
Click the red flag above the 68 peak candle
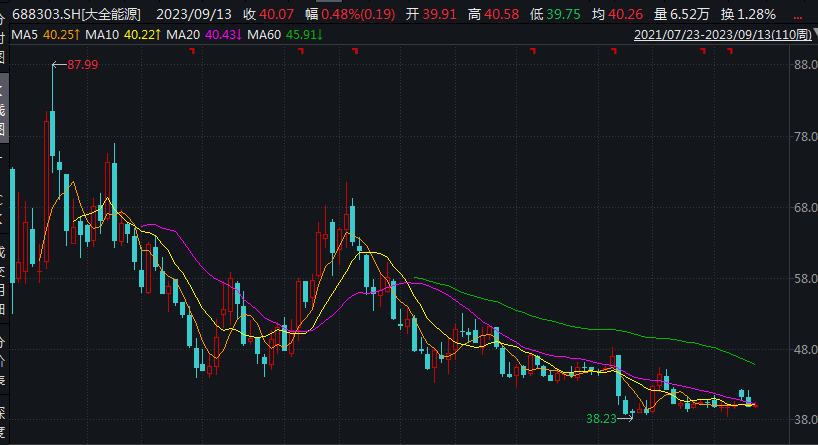click(x=355, y=51)
